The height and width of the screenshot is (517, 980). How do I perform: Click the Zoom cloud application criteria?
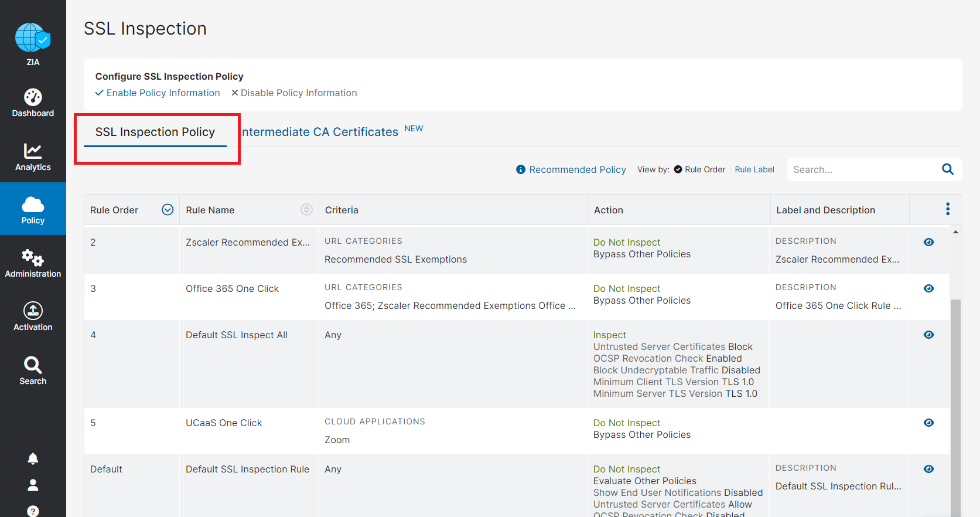coord(337,440)
